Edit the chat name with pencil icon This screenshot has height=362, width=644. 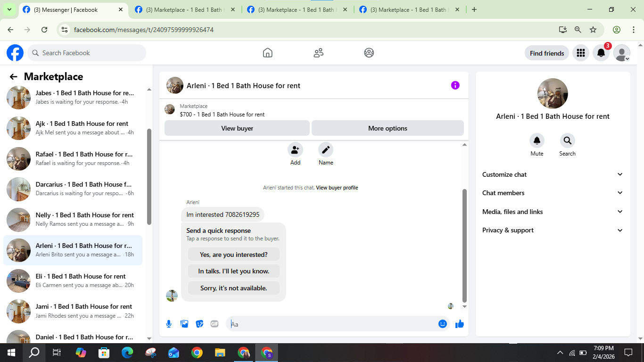[x=326, y=150]
